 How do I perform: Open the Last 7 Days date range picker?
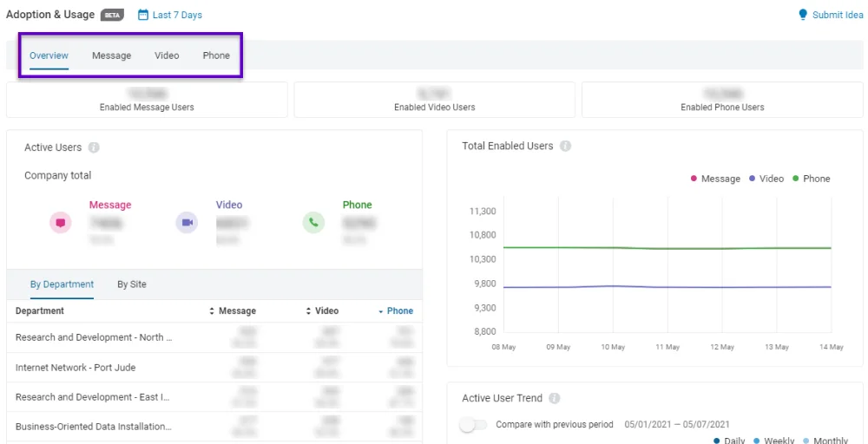point(170,15)
